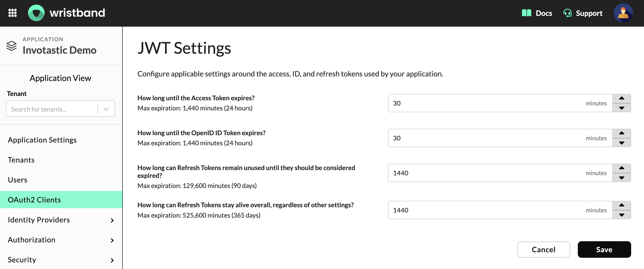This screenshot has height=269, width=644.
Task: Decrease OpenID ID Token expiration value
Action: point(621,143)
